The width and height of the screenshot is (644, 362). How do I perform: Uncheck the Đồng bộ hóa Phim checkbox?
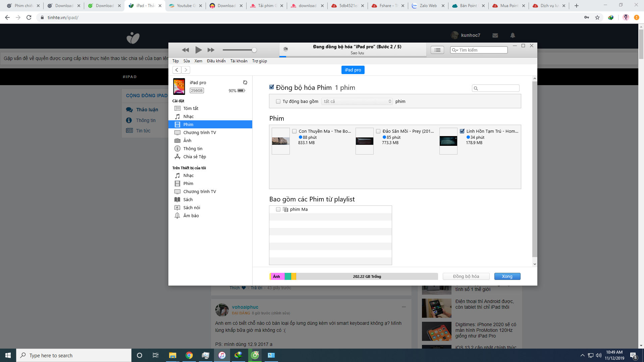(272, 87)
